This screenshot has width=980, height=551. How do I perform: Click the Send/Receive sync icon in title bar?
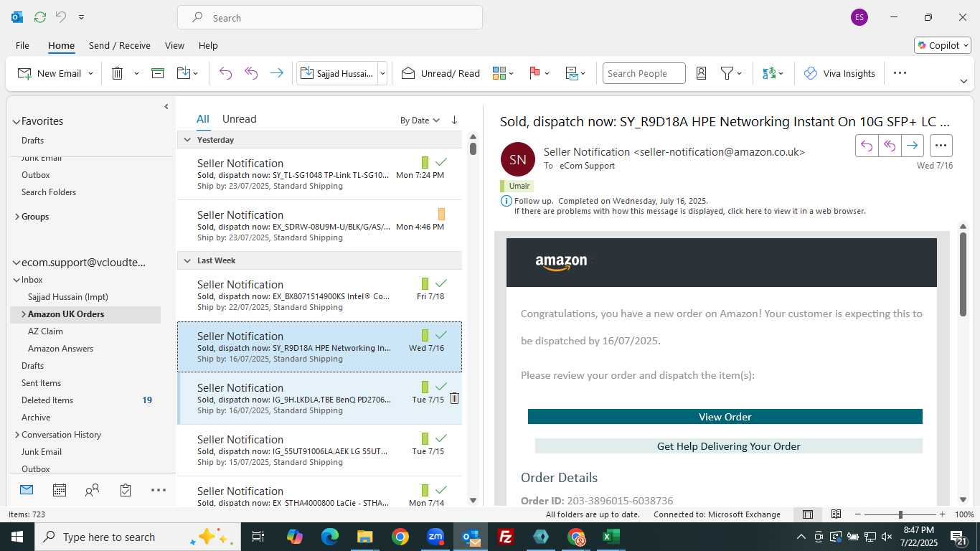tap(40, 17)
